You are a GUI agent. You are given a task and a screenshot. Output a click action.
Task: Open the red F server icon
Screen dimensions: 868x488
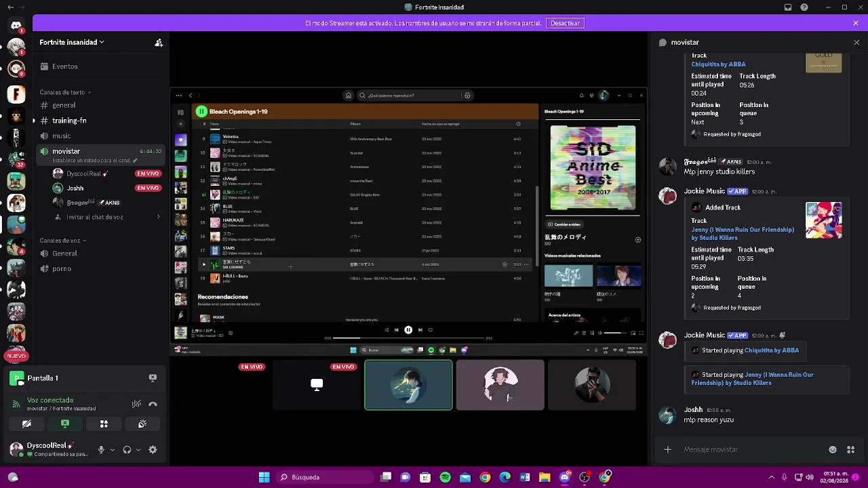point(16,94)
